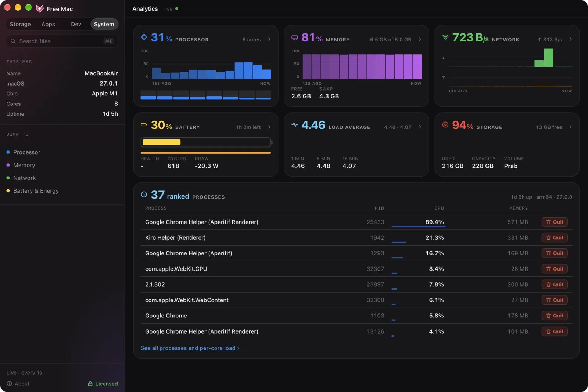The image size is (588, 392).
Task: Quit the process named 2.1.302
Action: point(555,285)
